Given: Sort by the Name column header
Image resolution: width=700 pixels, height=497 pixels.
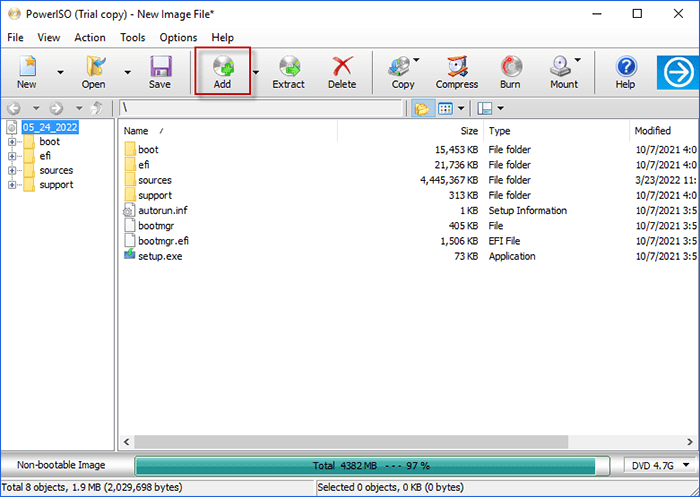Looking at the screenshot, I should [x=228, y=131].
